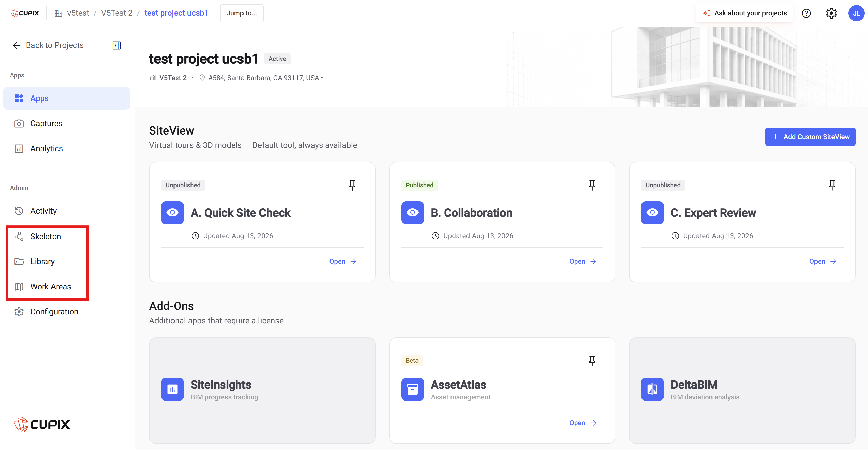This screenshot has width=868, height=450.
Task: Pin the A. Quick Site Check card
Action: (x=352, y=185)
